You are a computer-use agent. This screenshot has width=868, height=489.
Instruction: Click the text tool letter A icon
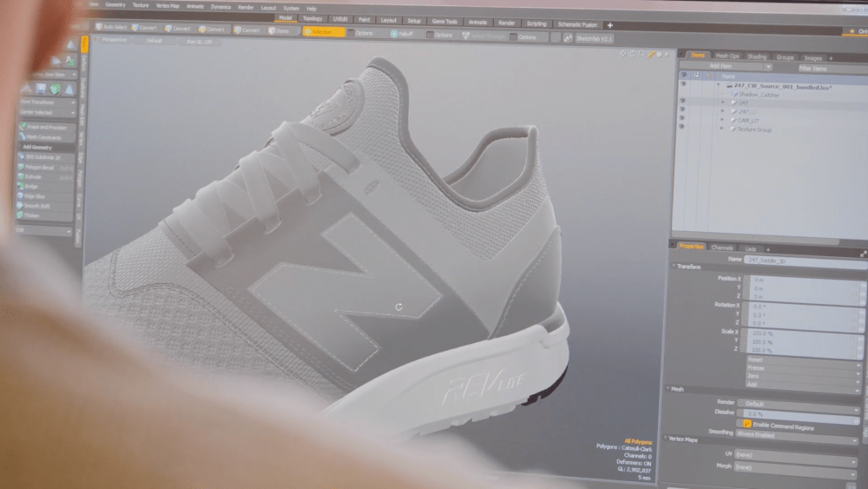(69, 60)
